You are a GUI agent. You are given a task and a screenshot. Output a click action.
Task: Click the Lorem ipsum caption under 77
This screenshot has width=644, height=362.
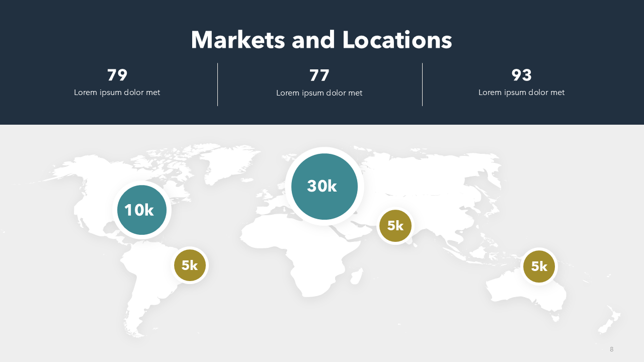tap(319, 93)
